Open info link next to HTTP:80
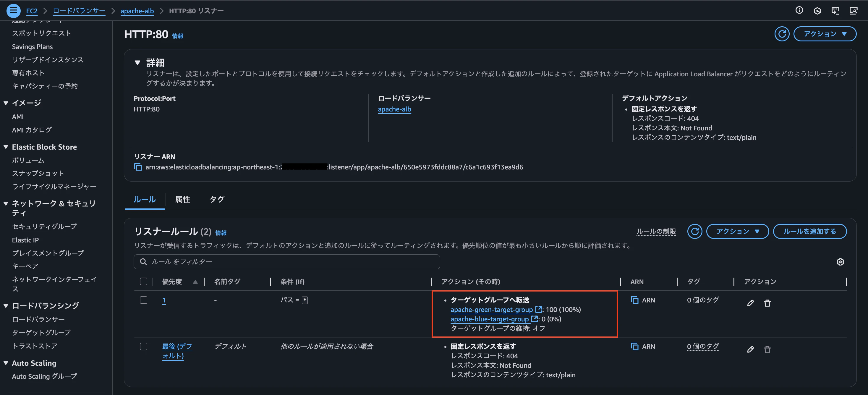The height and width of the screenshot is (395, 868). tap(178, 36)
